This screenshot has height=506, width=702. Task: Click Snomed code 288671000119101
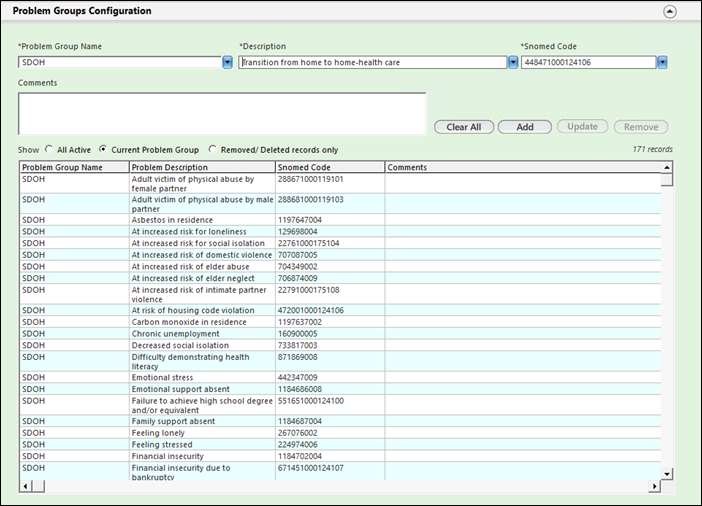tap(311, 179)
